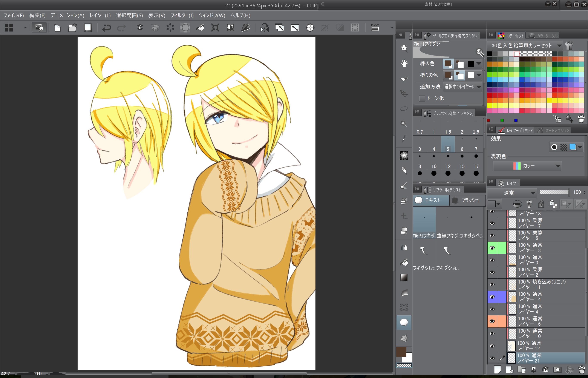Expand the 通常 blend mode dropdown
The width and height of the screenshot is (588, 378).
(x=512, y=193)
